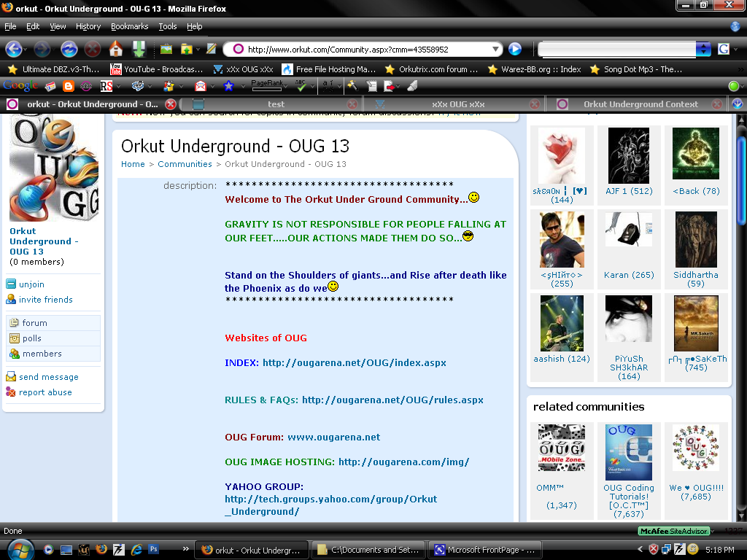The height and width of the screenshot is (560, 747).
Task: Open the 'members' sidebar link
Action: pyautogui.click(x=42, y=354)
